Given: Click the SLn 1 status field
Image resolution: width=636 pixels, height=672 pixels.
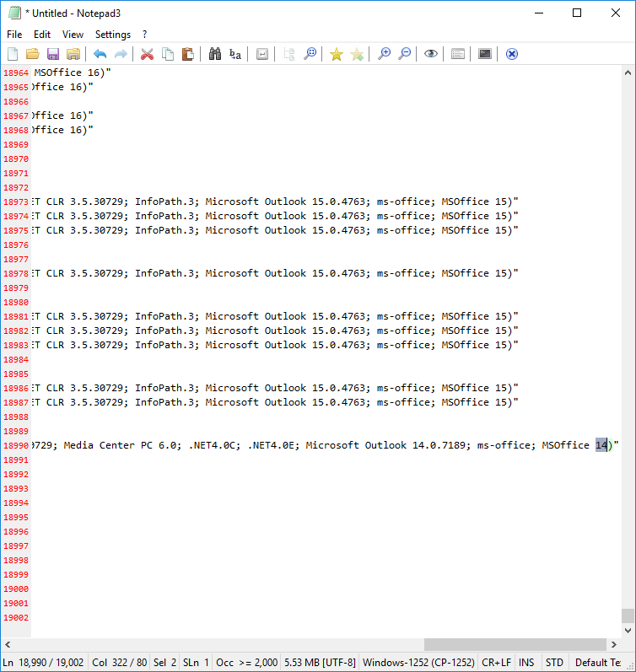Looking at the screenshot, I should coord(196,663).
